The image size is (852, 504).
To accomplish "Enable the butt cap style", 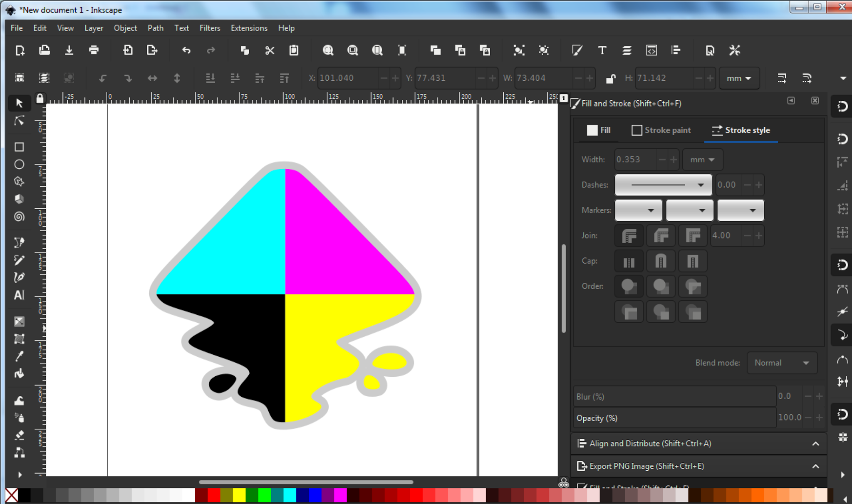I will pos(629,261).
